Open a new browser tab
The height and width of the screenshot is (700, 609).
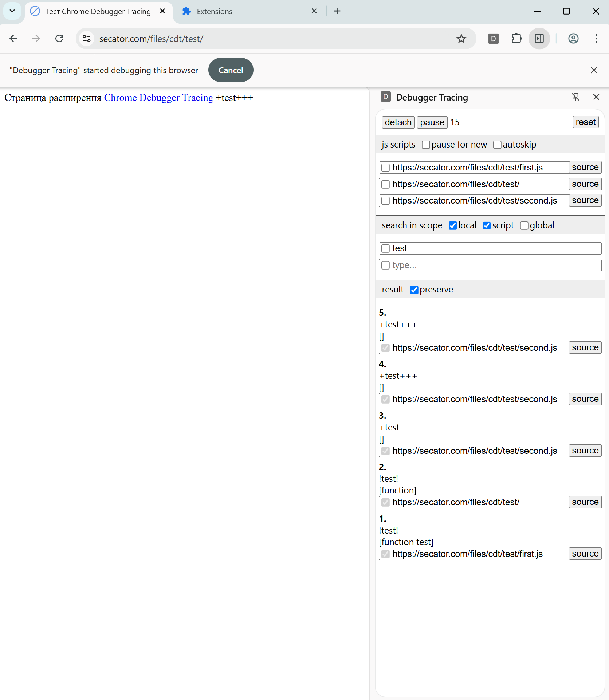coord(337,11)
